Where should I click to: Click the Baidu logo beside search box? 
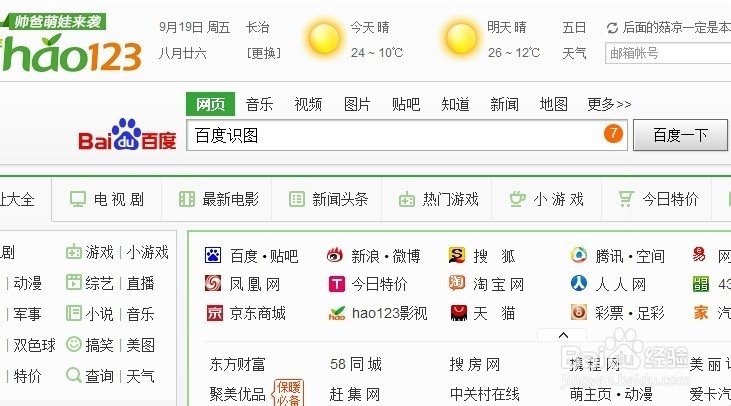click(127, 135)
